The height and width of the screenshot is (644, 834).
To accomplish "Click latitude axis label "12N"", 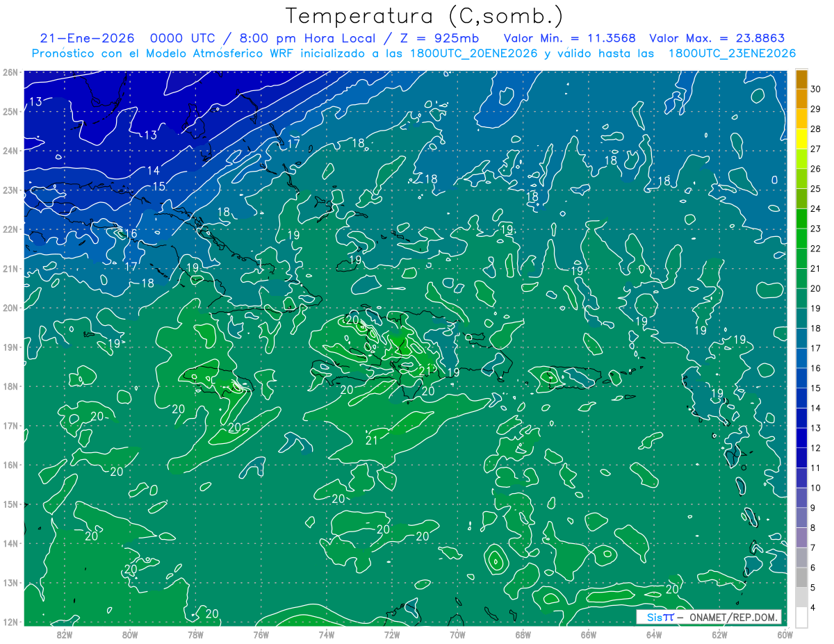I will pos(10,622).
